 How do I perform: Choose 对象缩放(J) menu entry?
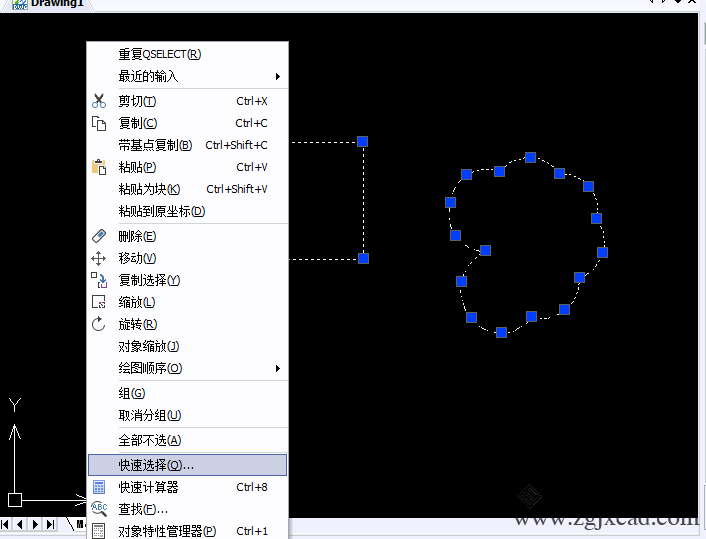[x=187, y=346]
